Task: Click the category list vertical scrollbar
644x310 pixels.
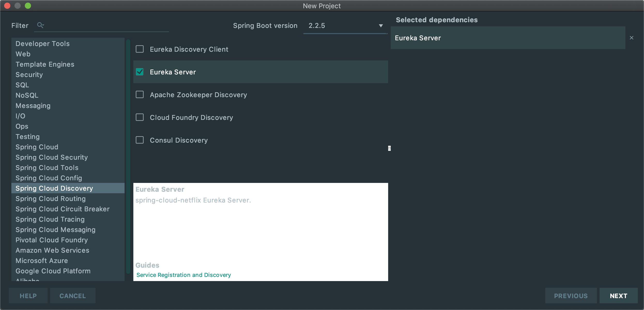Action: click(x=128, y=155)
